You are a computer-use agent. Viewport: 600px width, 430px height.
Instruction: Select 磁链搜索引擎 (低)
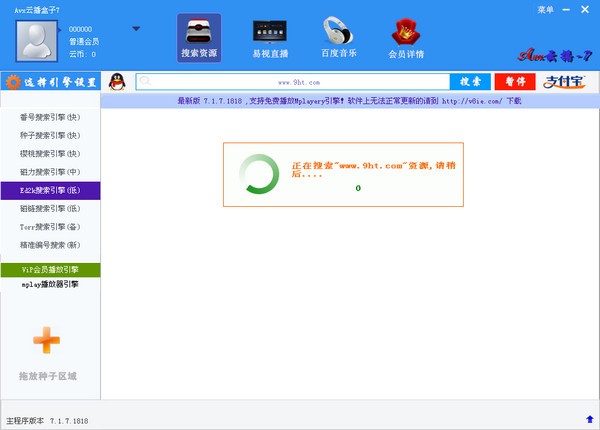click(51, 209)
